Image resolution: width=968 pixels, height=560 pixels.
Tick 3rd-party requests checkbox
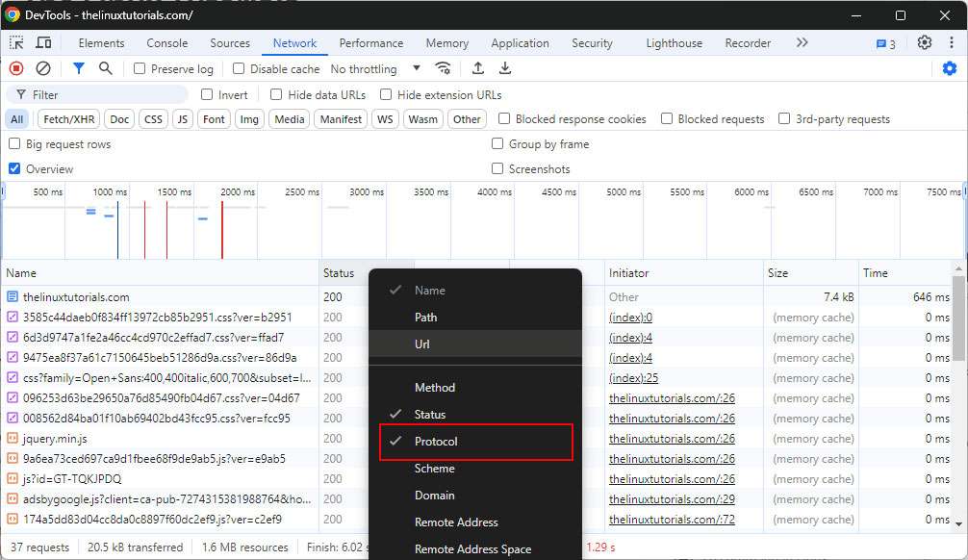pyautogui.click(x=784, y=118)
